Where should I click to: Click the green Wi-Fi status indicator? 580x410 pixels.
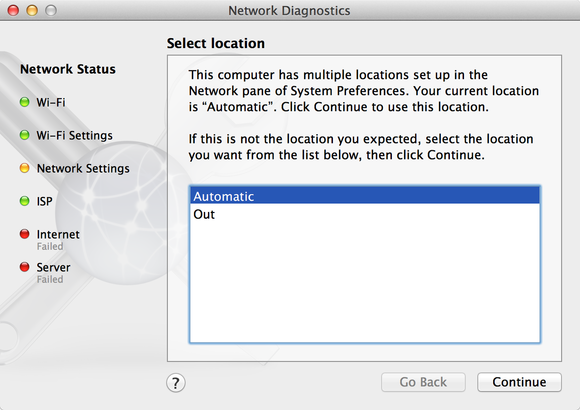pyautogui.click(x=24, y=102)
